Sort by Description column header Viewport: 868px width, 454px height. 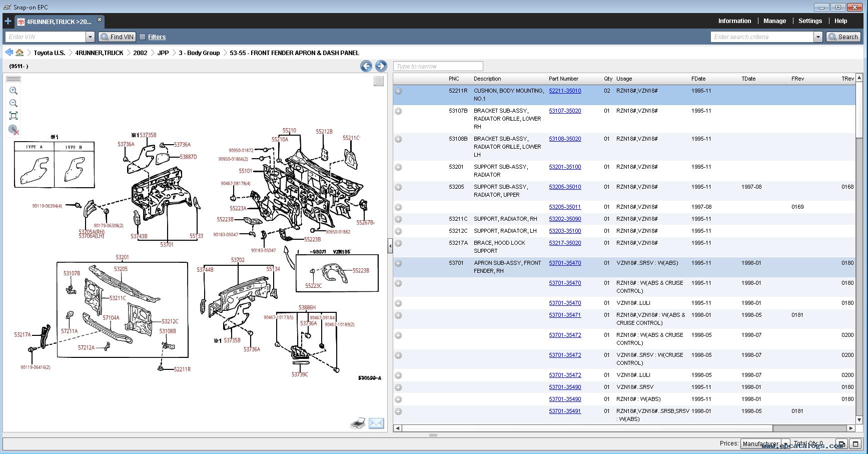pyautogui.click(x=487, y=79)
